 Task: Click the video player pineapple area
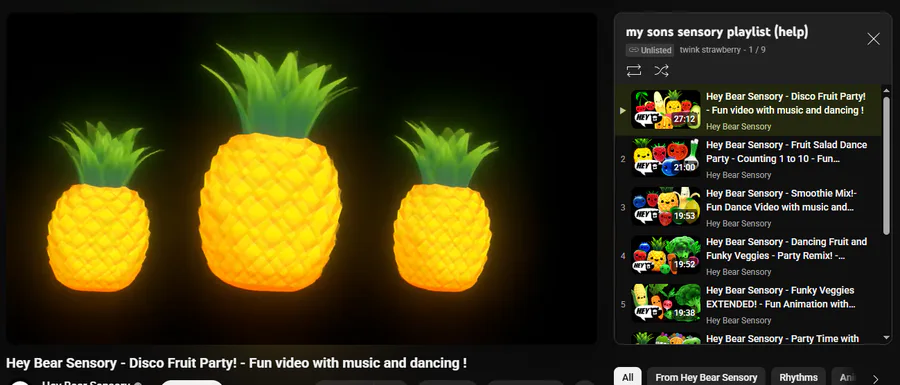click(301, 178)
